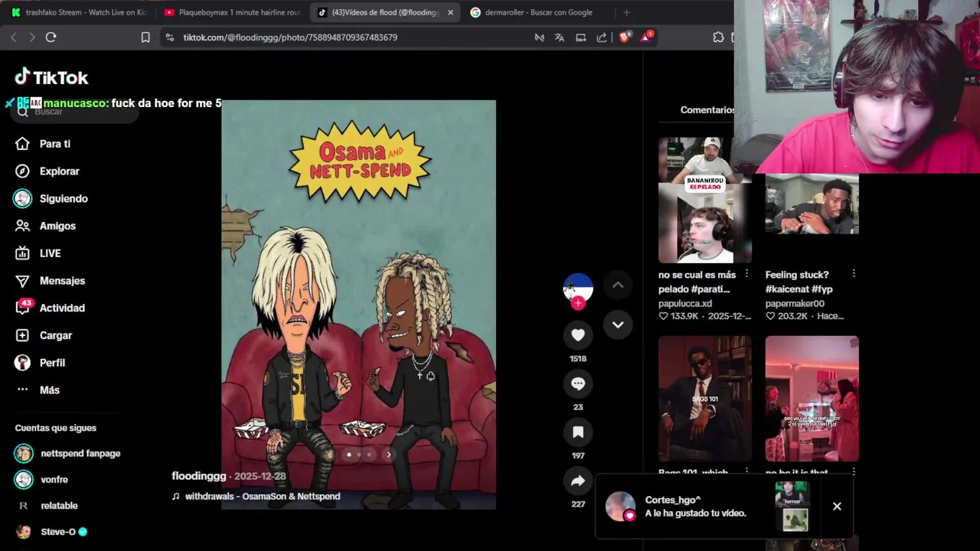
Task: Click the 1518 likes count
Action: [578, 358]
